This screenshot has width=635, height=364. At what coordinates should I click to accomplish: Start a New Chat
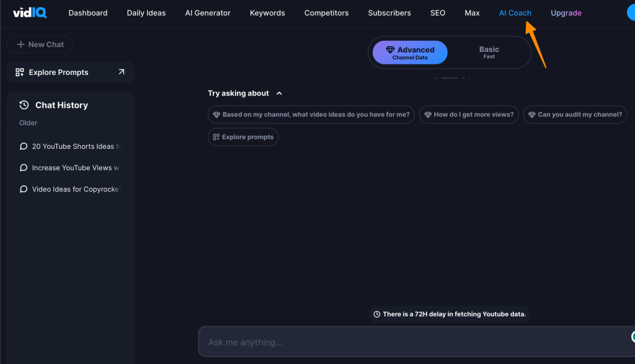click(40, 45)
